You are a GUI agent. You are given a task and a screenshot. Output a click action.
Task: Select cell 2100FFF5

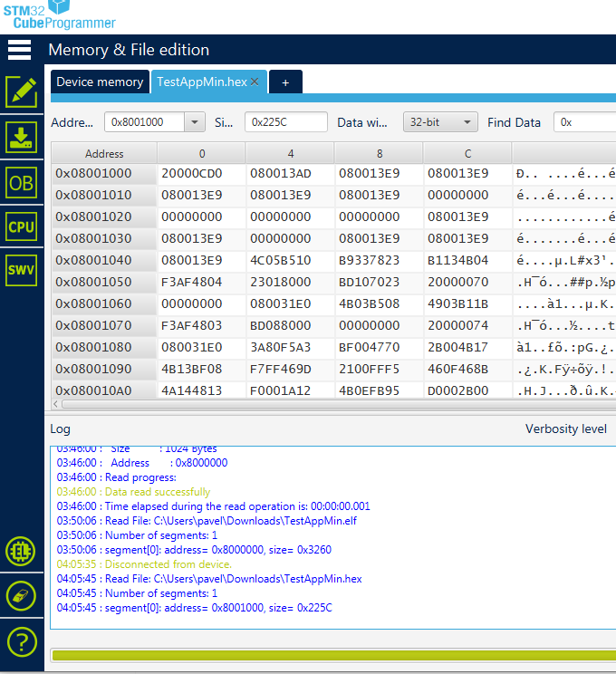(x=380, y=369)
